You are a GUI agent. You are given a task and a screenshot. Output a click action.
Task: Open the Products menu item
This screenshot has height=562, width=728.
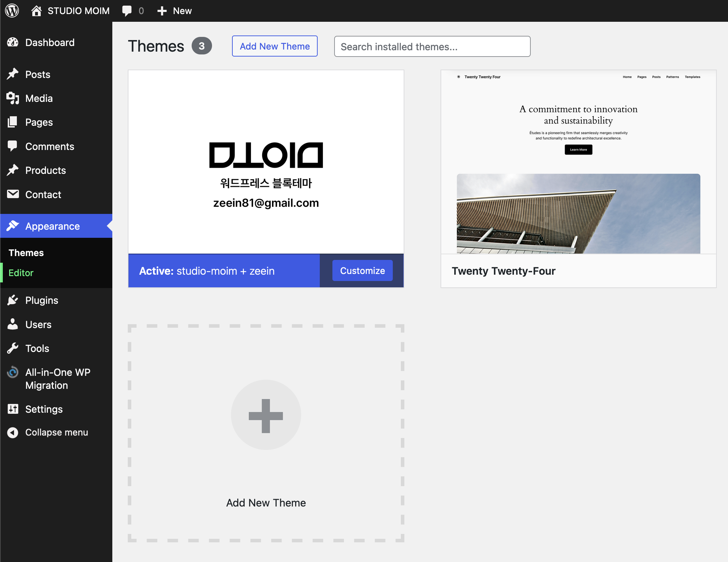(x=56, y=170)
